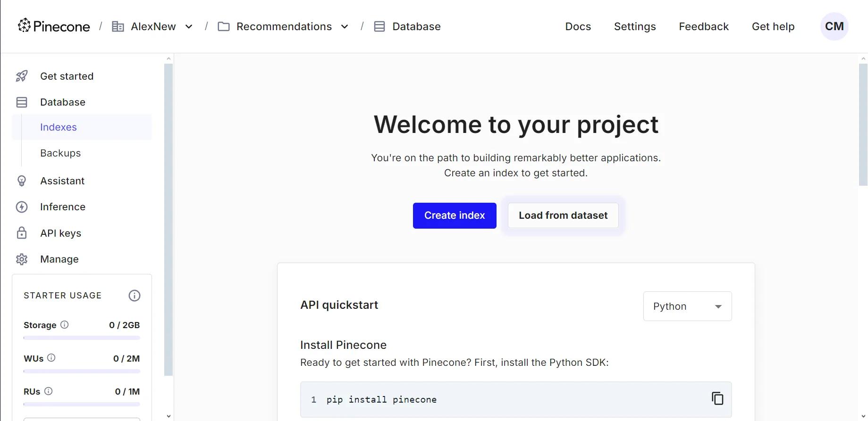Click the WUs usage progress bar

click(x=82, y=371)
